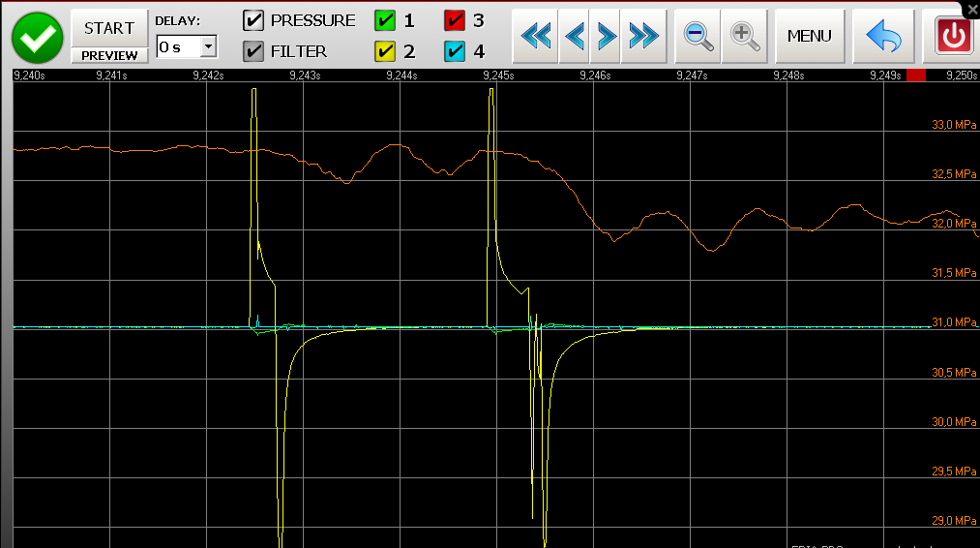Zoom in with plus magnifier

click(744, 36)
